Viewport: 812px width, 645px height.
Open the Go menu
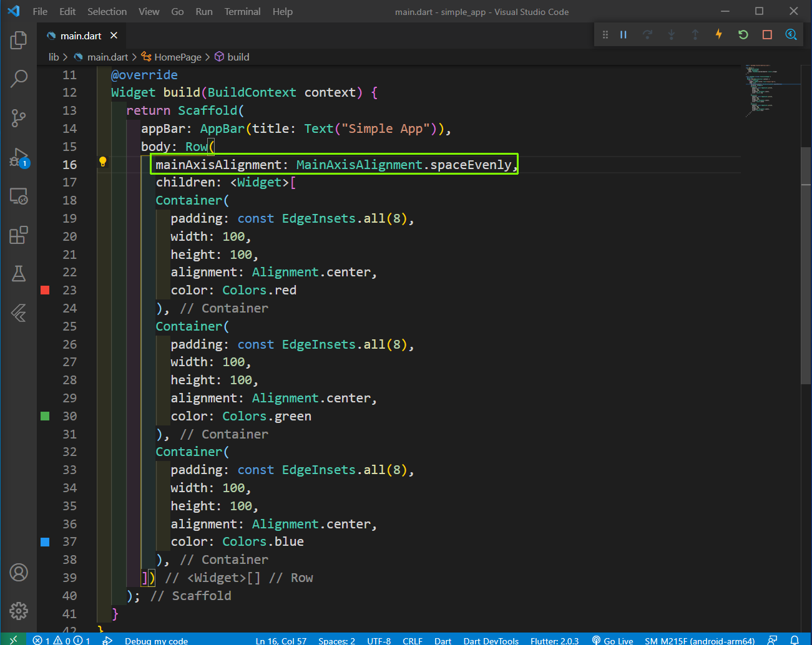click(177, 11)
